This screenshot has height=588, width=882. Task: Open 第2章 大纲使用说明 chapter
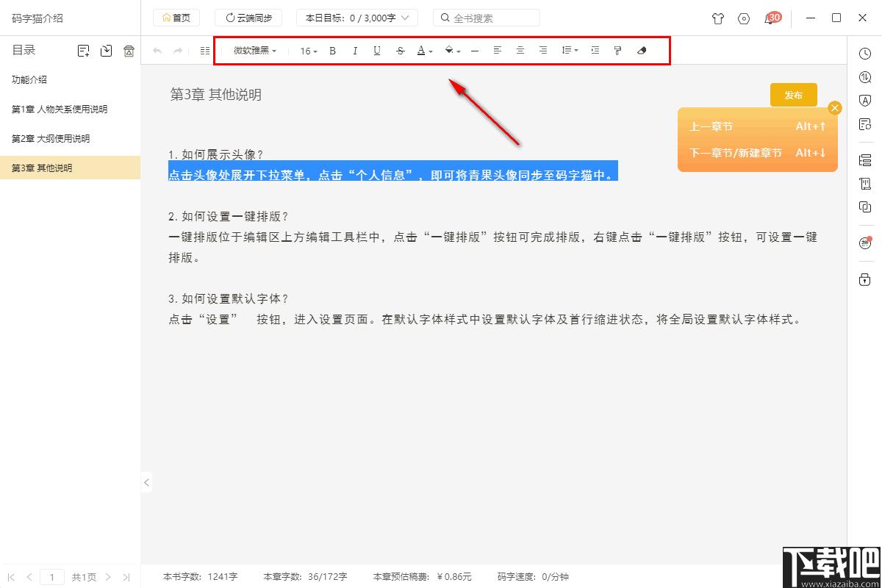70,138
